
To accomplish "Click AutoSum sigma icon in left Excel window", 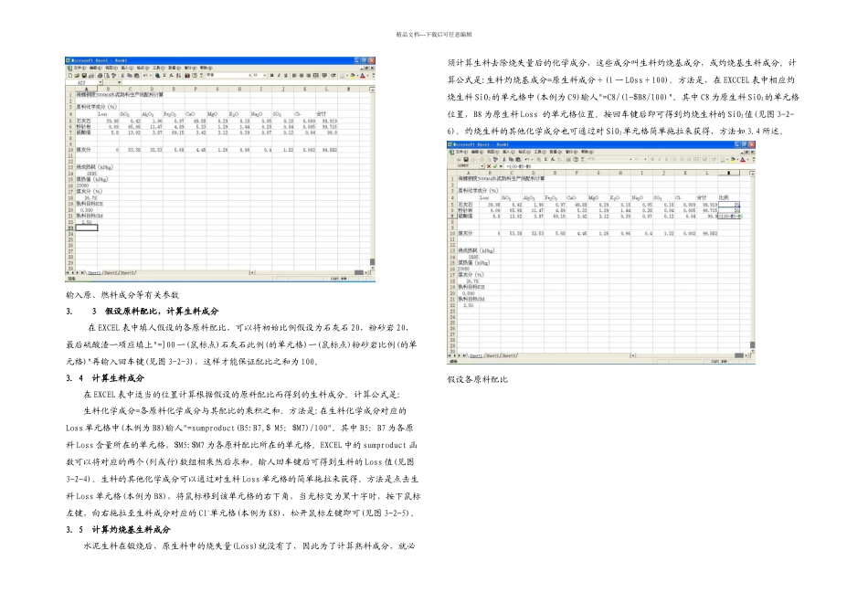I will tap(164, 75).
